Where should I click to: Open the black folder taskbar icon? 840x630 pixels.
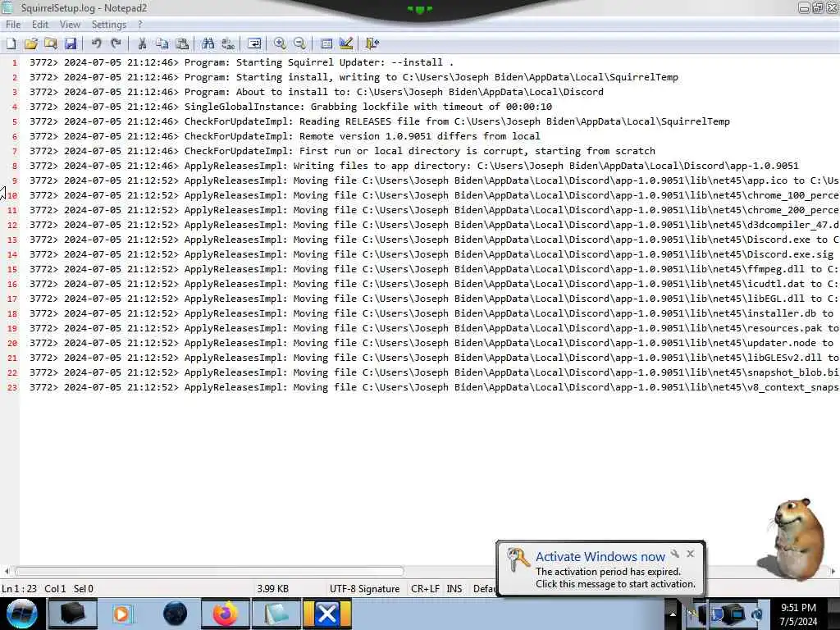73,614
